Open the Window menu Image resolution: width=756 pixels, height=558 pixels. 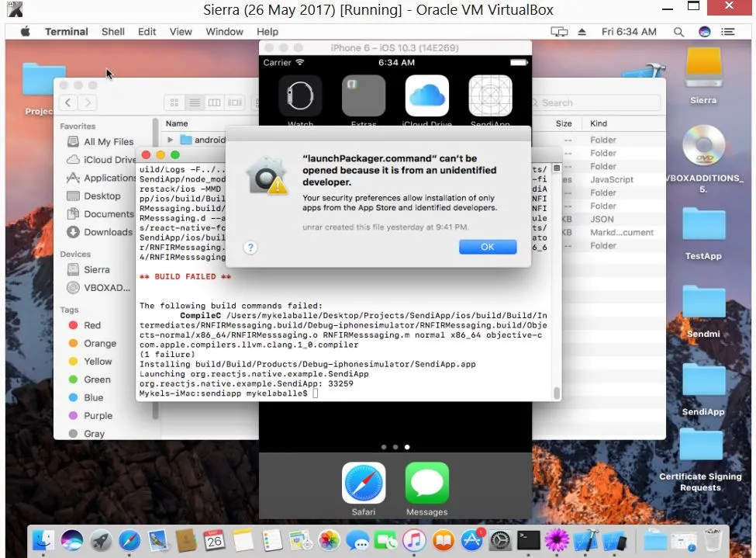[x=224, y=32]
